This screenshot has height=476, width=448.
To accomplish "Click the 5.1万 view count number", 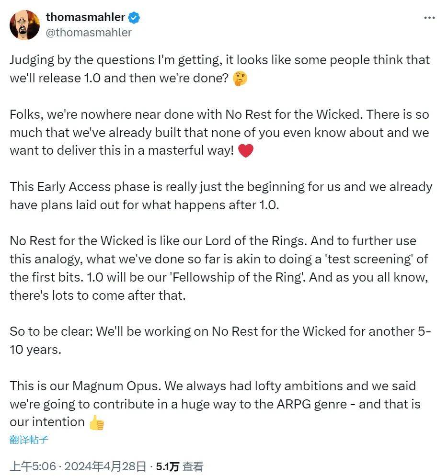I will tap(167, 466).
